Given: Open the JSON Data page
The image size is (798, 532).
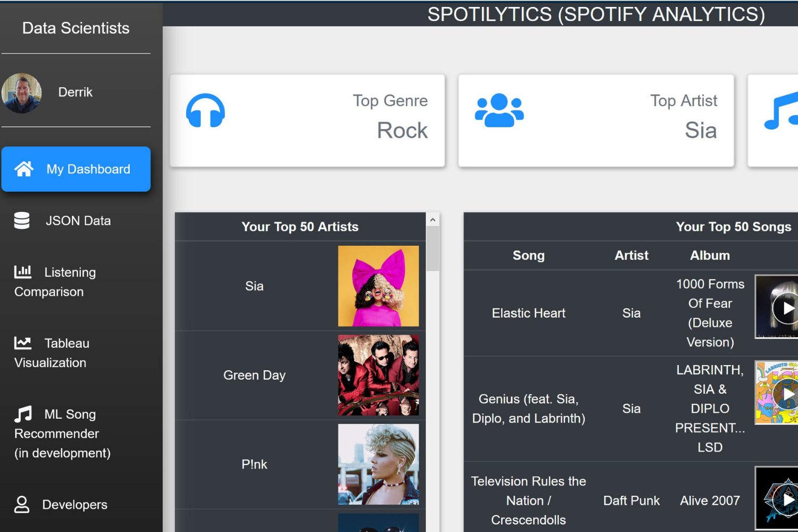Looking at the screenshot, I should pos(76,220).
